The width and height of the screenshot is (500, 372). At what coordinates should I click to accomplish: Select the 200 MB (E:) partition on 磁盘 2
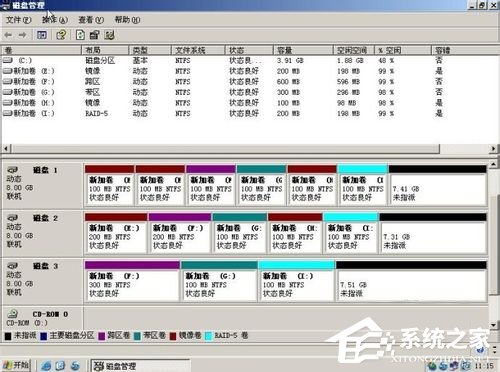116,233
